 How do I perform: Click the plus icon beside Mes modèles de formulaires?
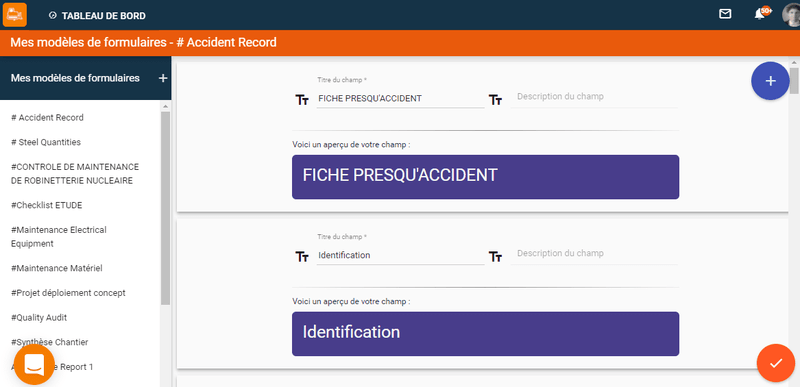pyautogui.click(x=163, y=79)
